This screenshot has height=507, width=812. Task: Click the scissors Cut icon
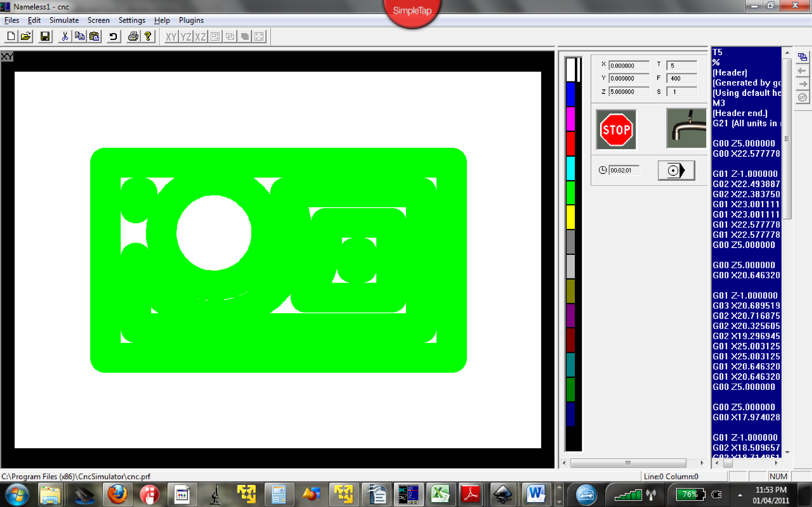point(65,37)
